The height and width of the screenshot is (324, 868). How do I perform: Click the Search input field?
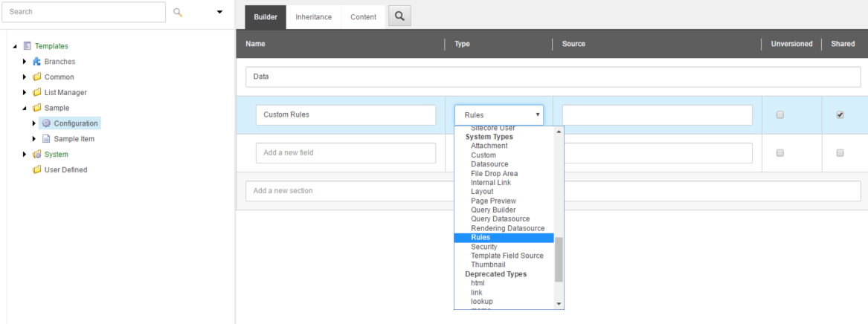click(x=83, y=12)
